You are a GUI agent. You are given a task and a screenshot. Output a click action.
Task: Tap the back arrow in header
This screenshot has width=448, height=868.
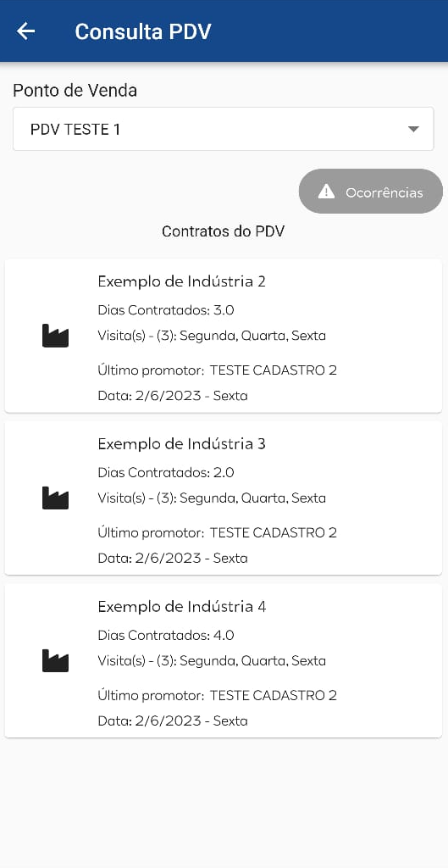[x=25, y=31]
